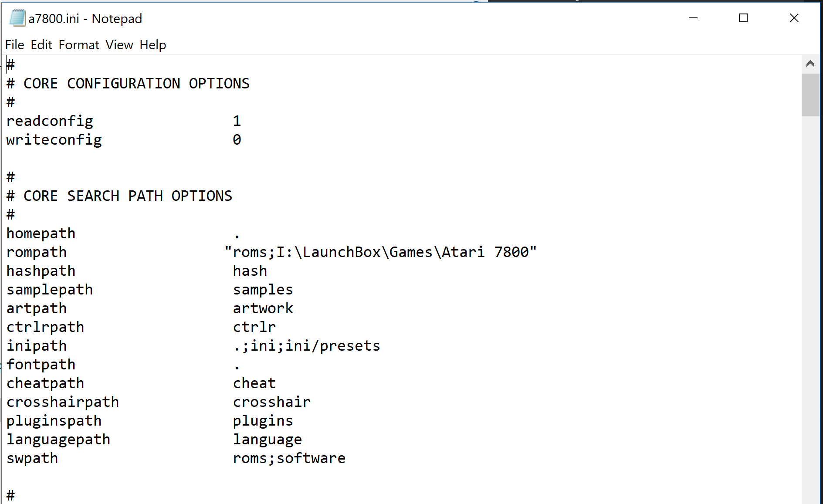Click the cheatpath value 'cheat'
The image size is (823, 504).
point(254,383)
